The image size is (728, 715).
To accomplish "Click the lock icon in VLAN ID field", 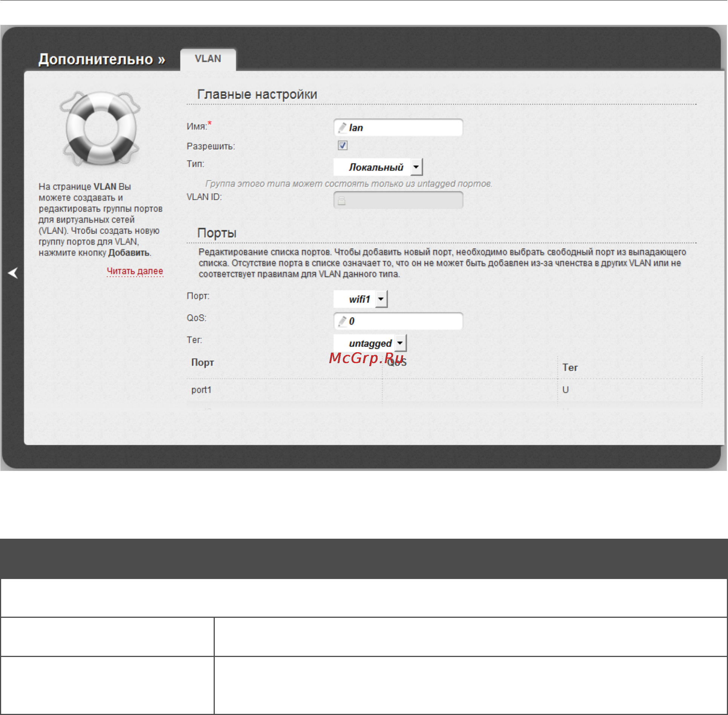I will [x=341, y=200].
